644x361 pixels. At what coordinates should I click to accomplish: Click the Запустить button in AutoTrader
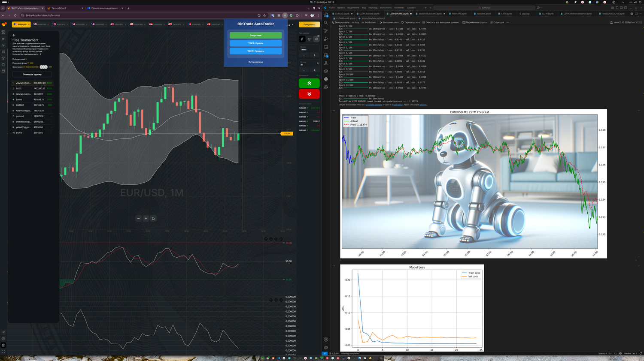point(255,35)
